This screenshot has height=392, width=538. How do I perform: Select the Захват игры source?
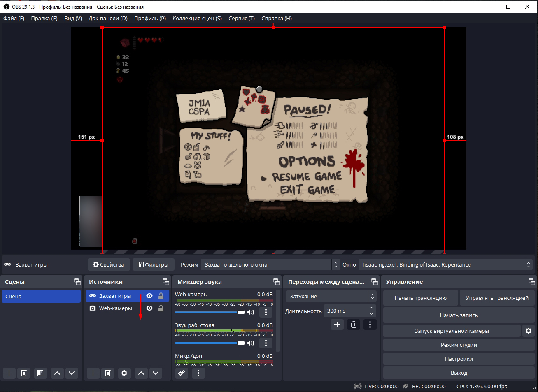click(x=115, y=296)
